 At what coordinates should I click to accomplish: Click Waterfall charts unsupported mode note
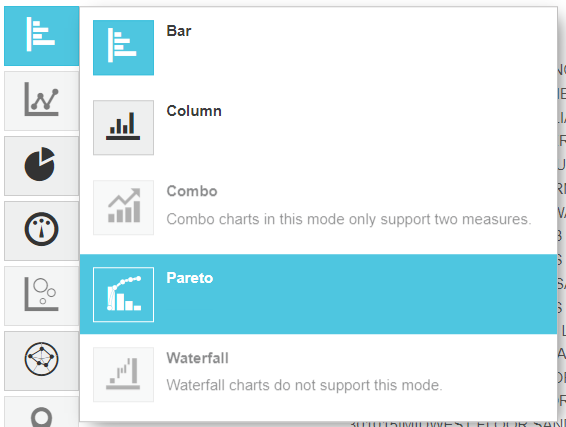click(304, 385)
